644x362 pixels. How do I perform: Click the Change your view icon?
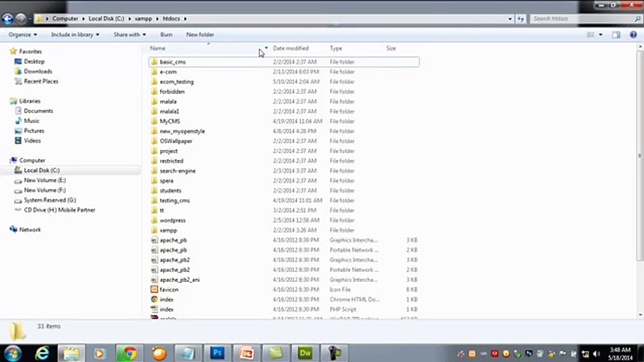click(x=591, y=35)
